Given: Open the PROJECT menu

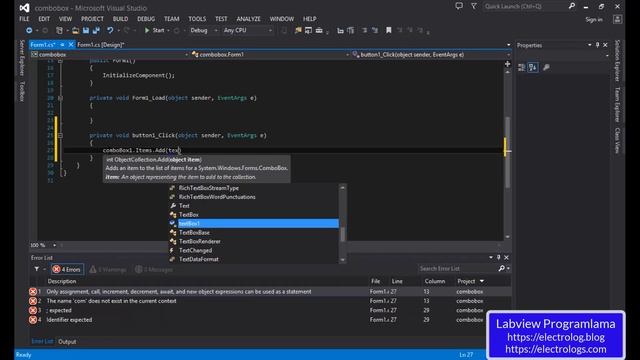Looking at the screenshot, I should 92,19.
